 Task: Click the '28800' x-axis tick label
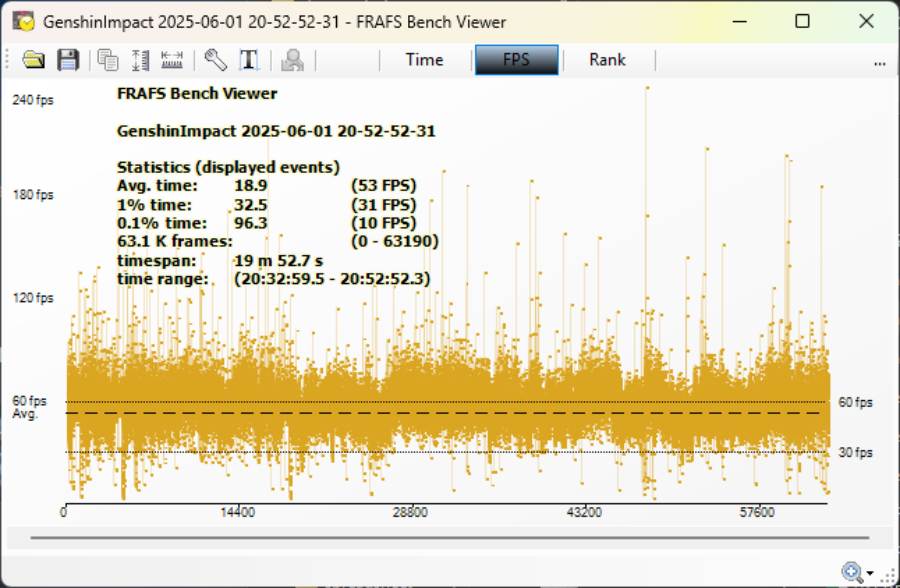(410, 512)
